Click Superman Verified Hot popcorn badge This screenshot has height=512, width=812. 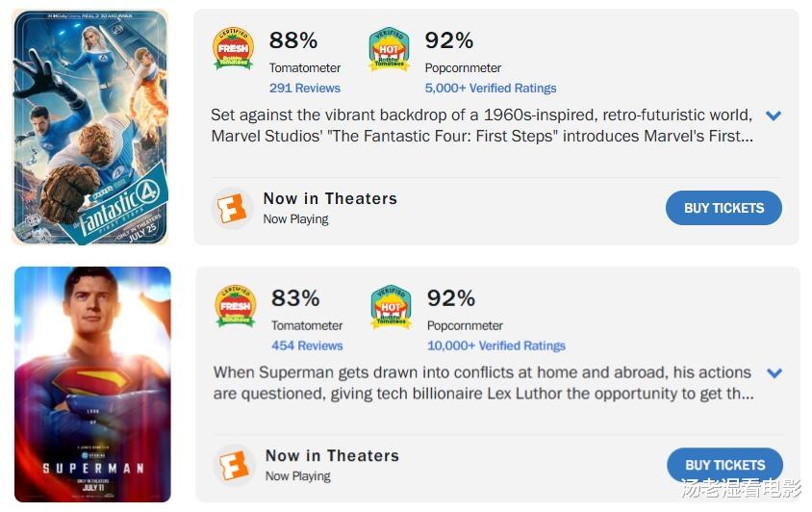391,307
